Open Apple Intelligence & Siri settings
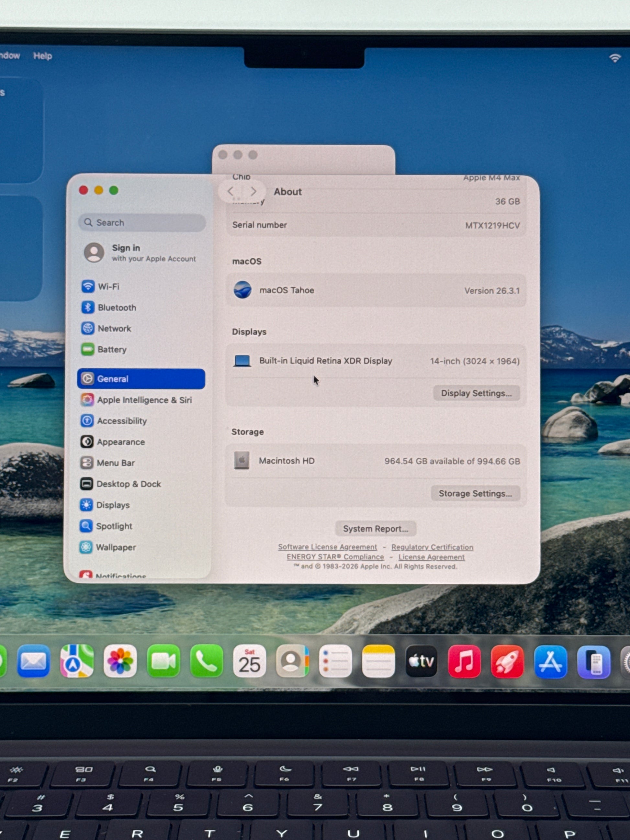Viewport: 630px width, 840px height. [x=144, y=399]
